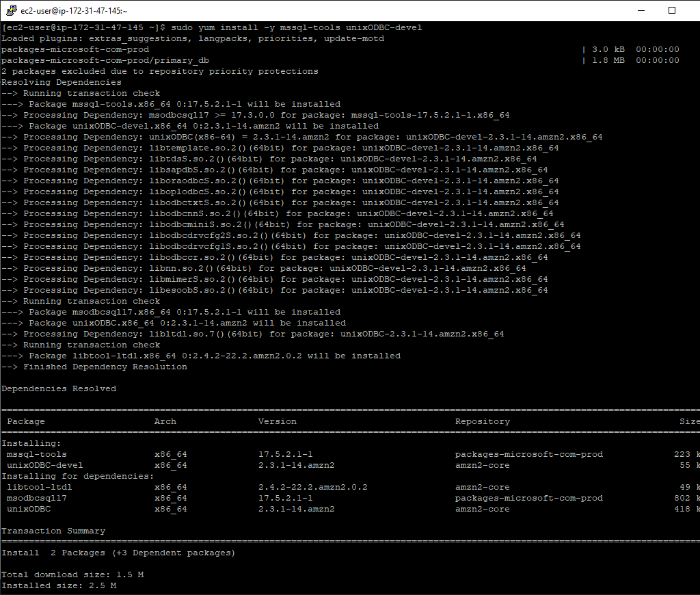
Task: Click the libodbctxtS.so.2 dependency line
Action: 280,203
